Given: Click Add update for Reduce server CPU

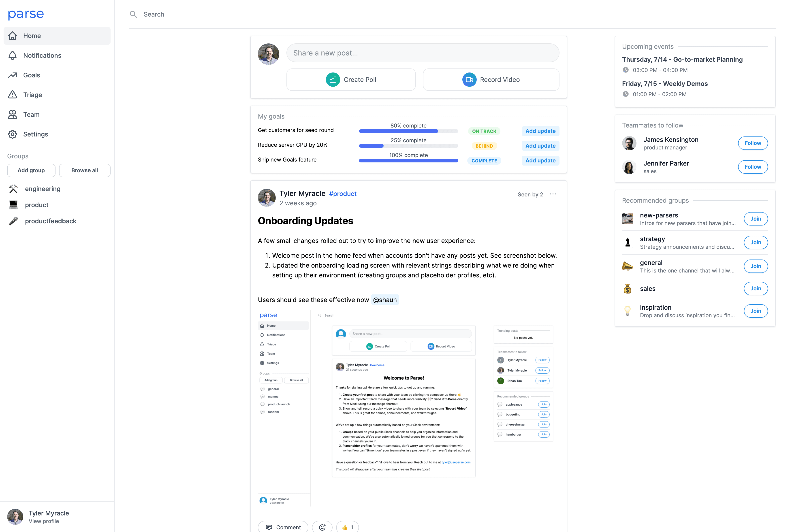Looking at the screenshot, I should (x=540, y=146).
